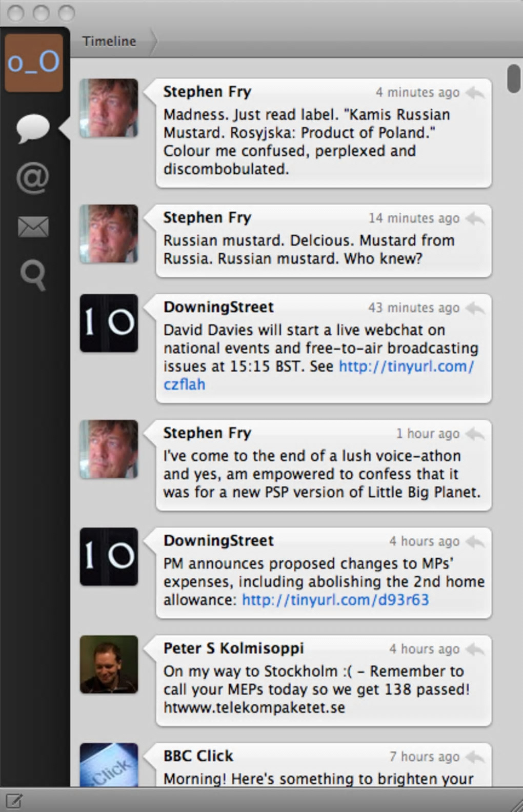This screenshot has height=812, width=523.
Task: Reply to Stephen Fry's 14 minutes ago tweet
Action: coord(475,219)
